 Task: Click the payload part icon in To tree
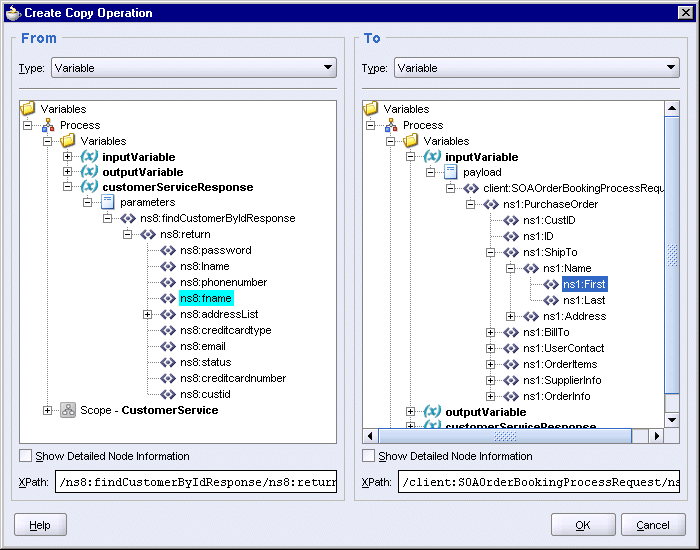click(x=450, y=172)
